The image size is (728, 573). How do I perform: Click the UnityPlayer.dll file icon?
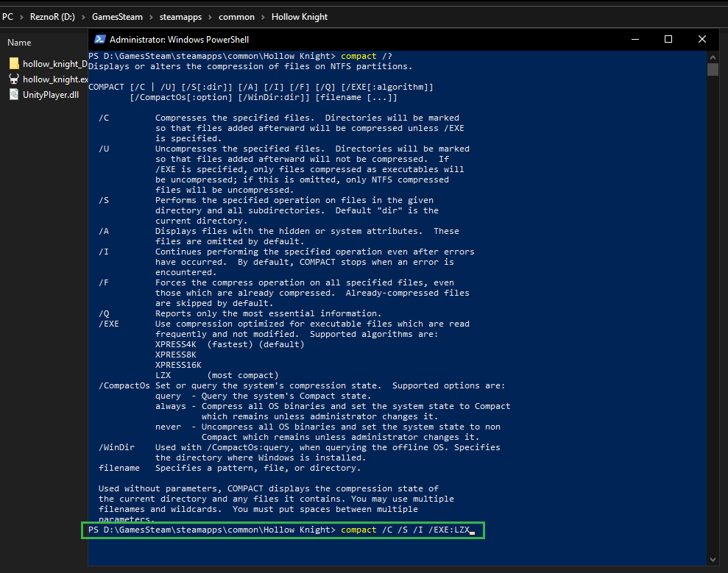pyautogui.click(x=14, y=95)
